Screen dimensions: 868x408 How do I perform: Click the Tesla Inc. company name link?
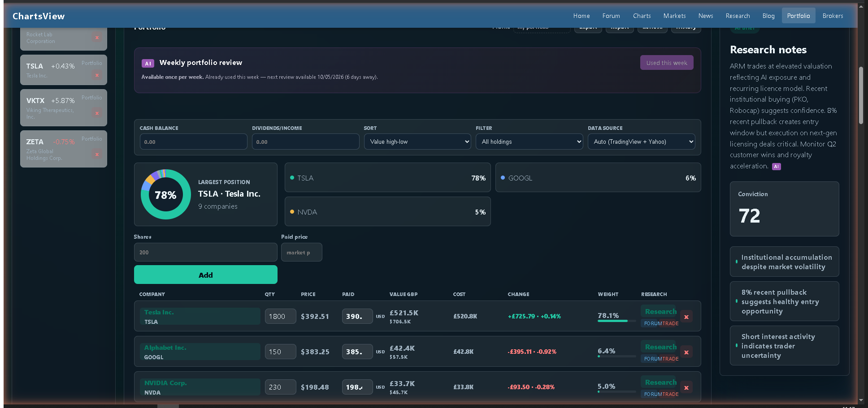[x=159, y=312]
